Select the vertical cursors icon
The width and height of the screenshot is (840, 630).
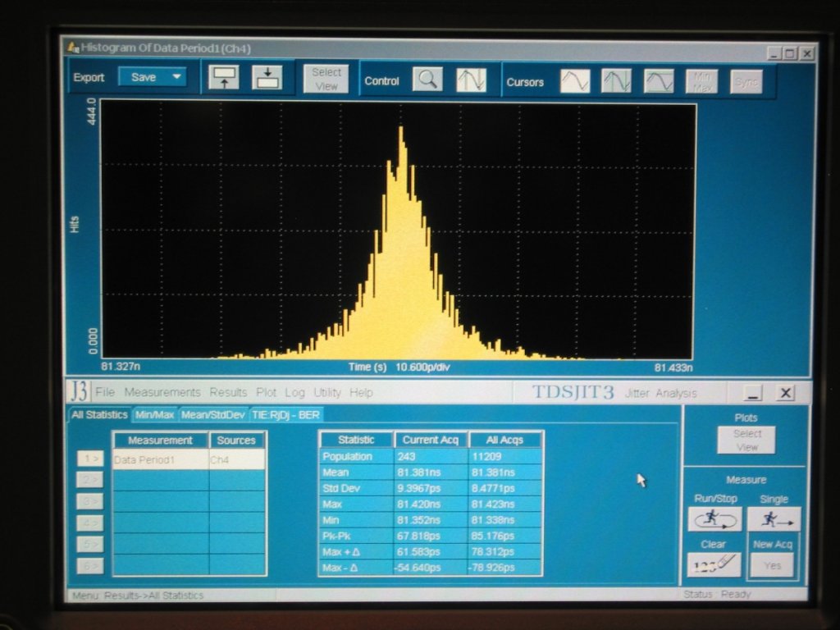pos(616,80)
